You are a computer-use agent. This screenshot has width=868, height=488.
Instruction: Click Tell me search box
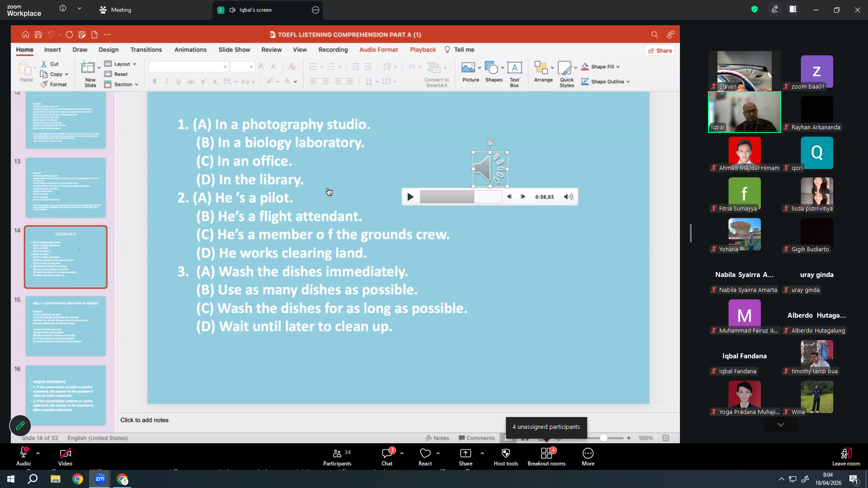coord(459,50)
